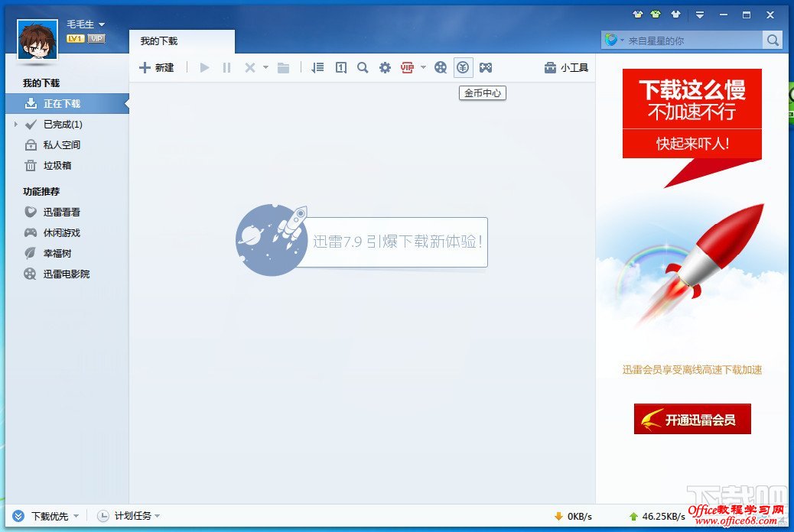Click the LV1 level badge
The height and width of the screenshot is (532, 794).
[x=75, y=38]
